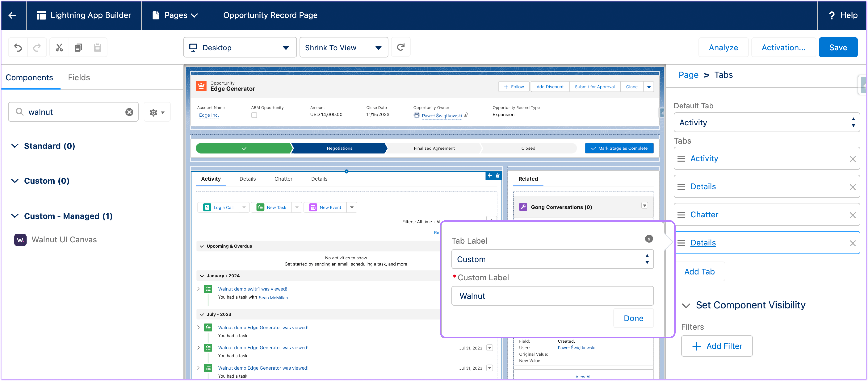
Task: Click the Save button
Action: click(838, 48)
